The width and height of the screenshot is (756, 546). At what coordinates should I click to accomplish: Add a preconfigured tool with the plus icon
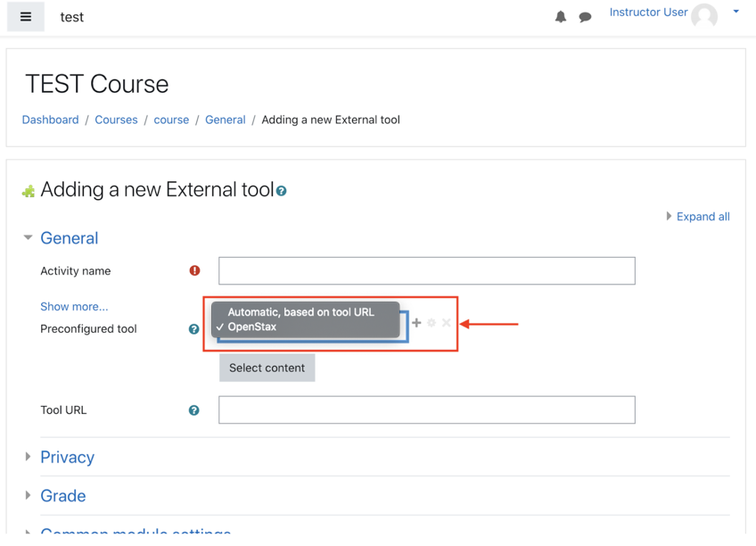click(415, 323)
